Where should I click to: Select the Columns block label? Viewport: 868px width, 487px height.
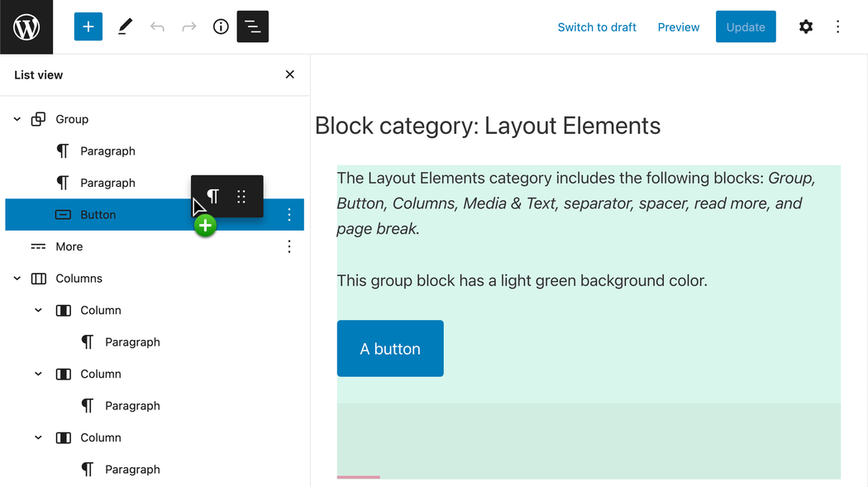[79, 279]
